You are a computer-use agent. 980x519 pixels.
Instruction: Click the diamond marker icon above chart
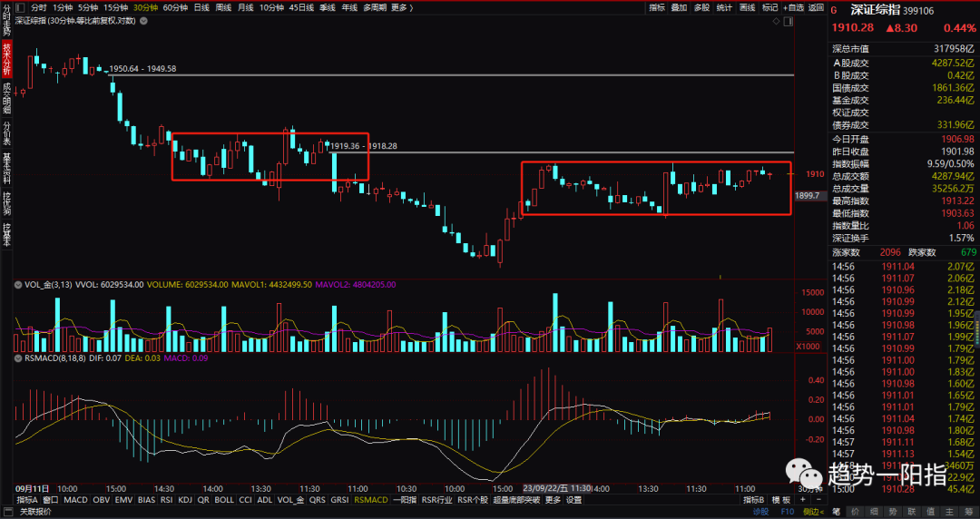pos(776,21)
